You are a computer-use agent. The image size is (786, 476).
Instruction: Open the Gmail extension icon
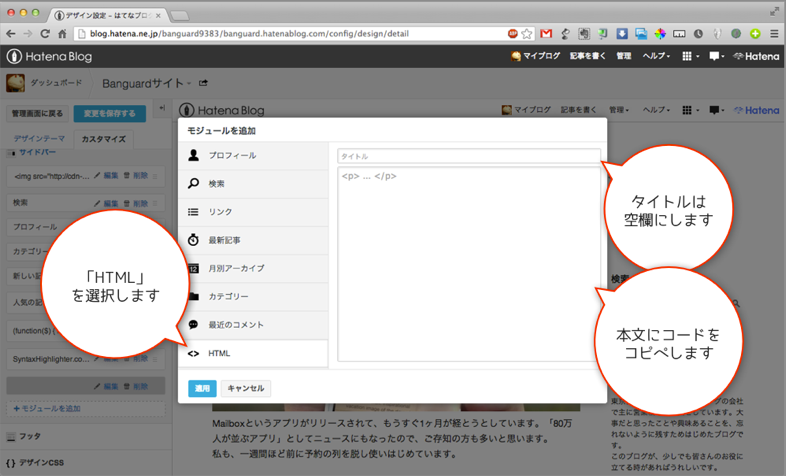coord(546,34)
